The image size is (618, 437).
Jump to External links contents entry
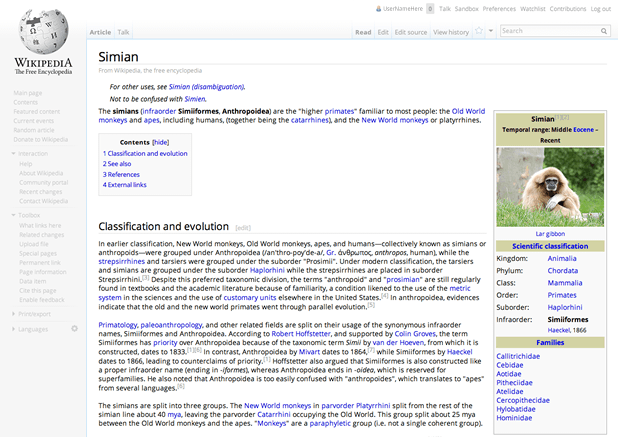(125, 184)
